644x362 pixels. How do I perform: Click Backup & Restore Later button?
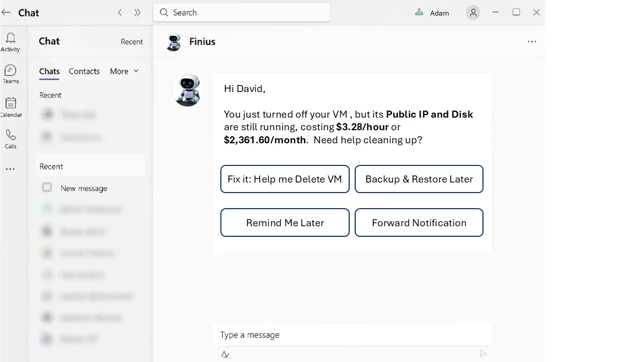pyautogui.click(x=419, y=179)
